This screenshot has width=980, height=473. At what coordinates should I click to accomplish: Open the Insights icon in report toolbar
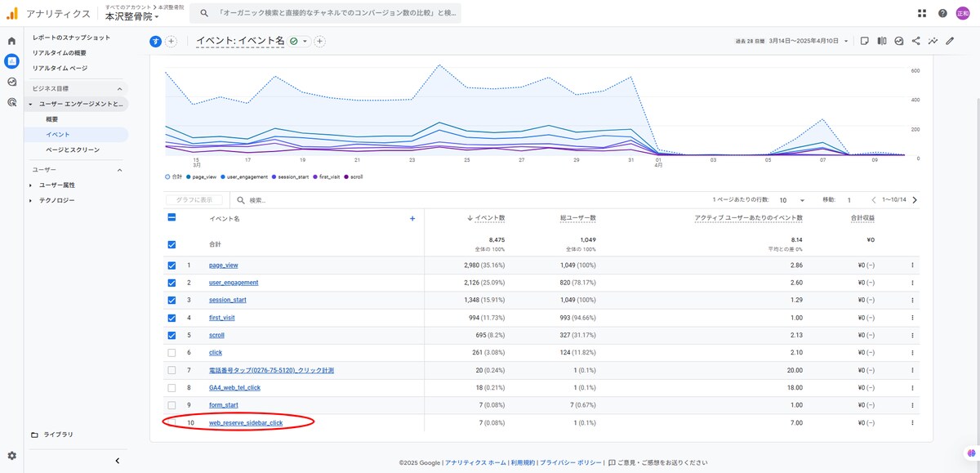coord(899,41)
